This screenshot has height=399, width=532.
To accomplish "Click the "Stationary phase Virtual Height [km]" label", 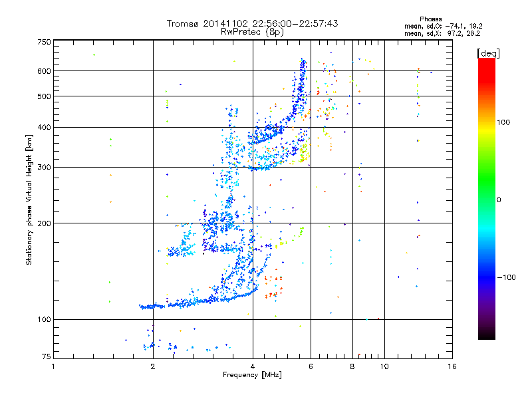I will (29, 199).
